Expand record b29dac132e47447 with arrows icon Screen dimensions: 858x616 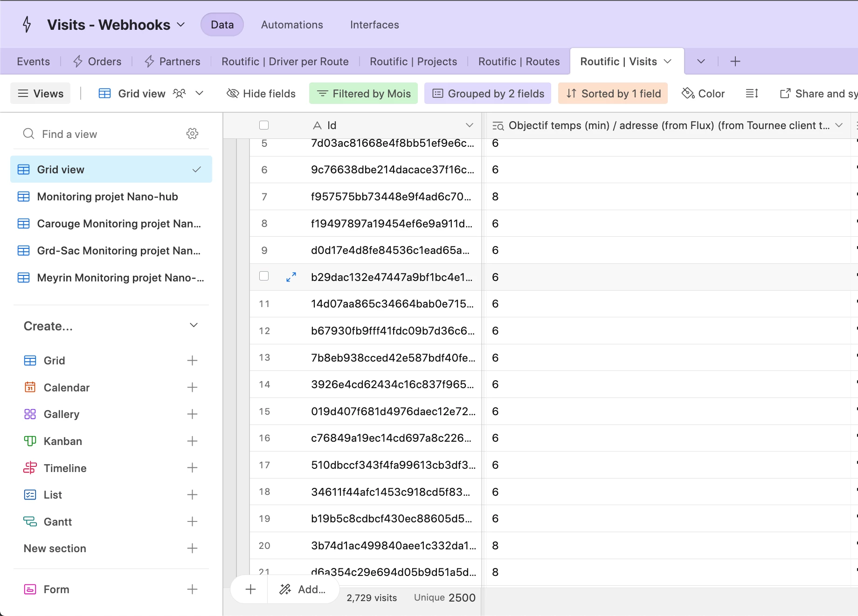pyautogui.click(x=291, y=277)
